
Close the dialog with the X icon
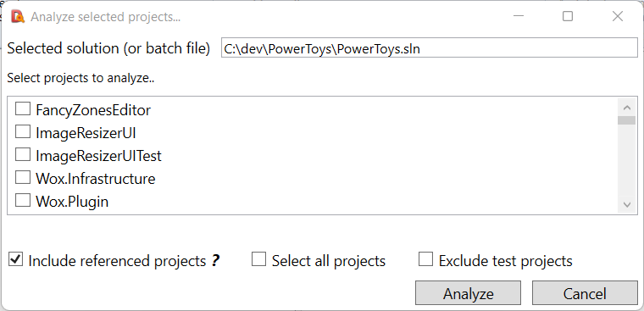[x=618, y=16]
